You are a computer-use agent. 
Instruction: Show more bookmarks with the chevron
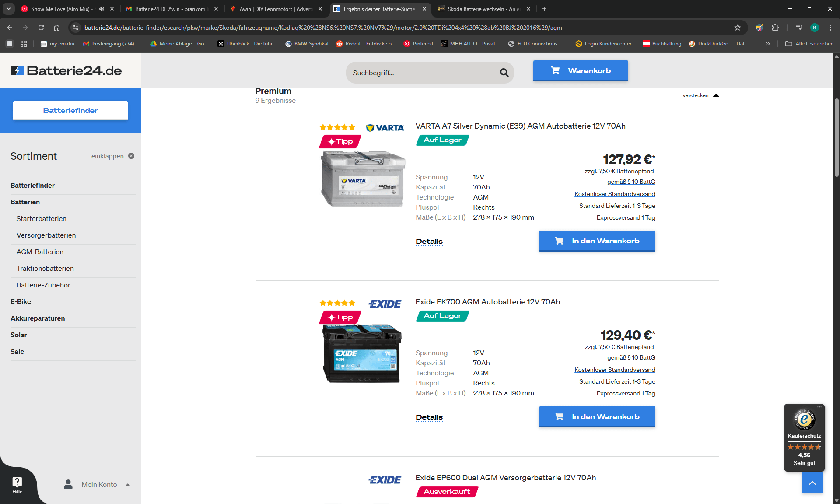tap(767, 44)
